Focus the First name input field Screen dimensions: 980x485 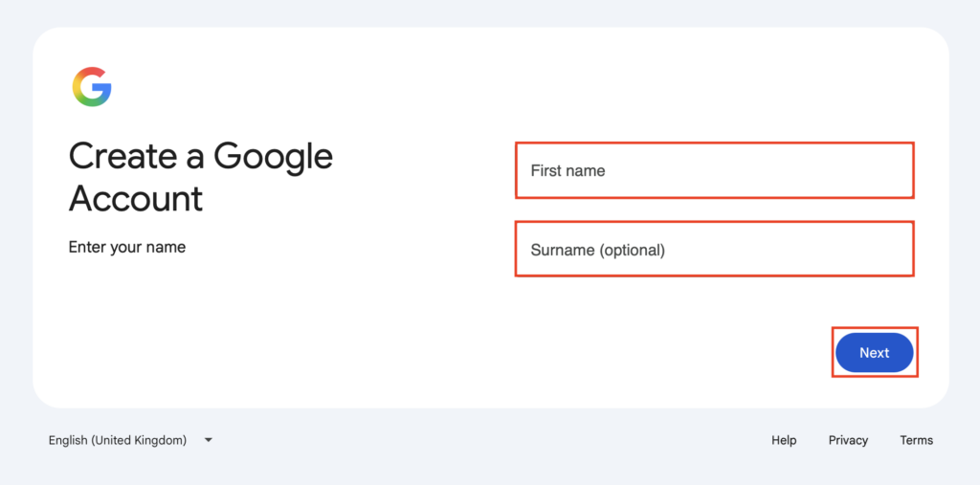(714, 170)
